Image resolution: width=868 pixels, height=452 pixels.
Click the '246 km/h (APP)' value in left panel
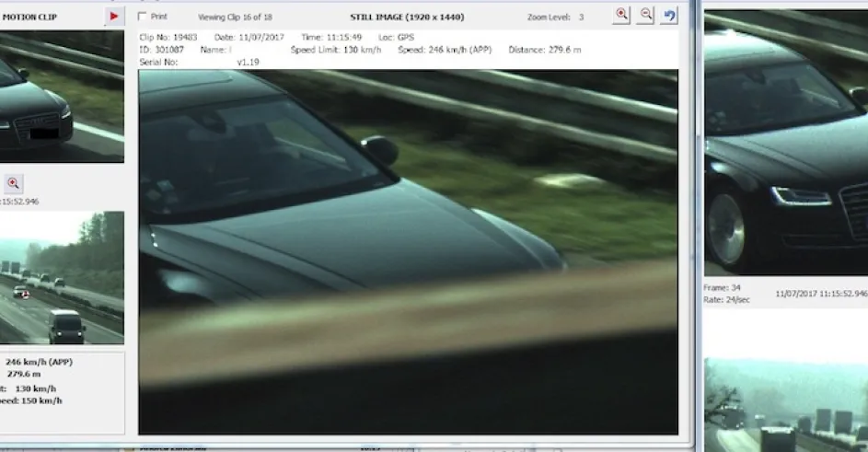click(40, 362)
